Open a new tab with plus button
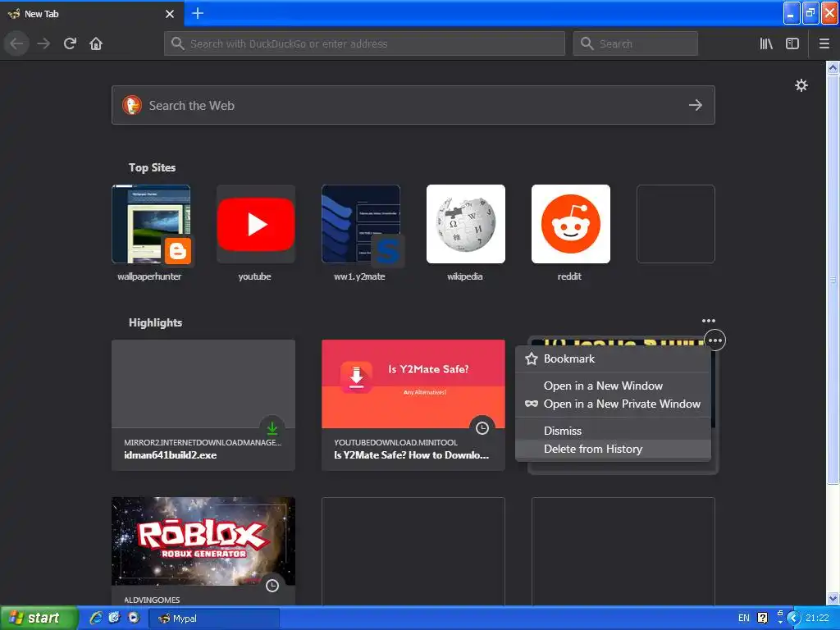The width and height of the screenshot is (840, 630). (x=197, y=13)
